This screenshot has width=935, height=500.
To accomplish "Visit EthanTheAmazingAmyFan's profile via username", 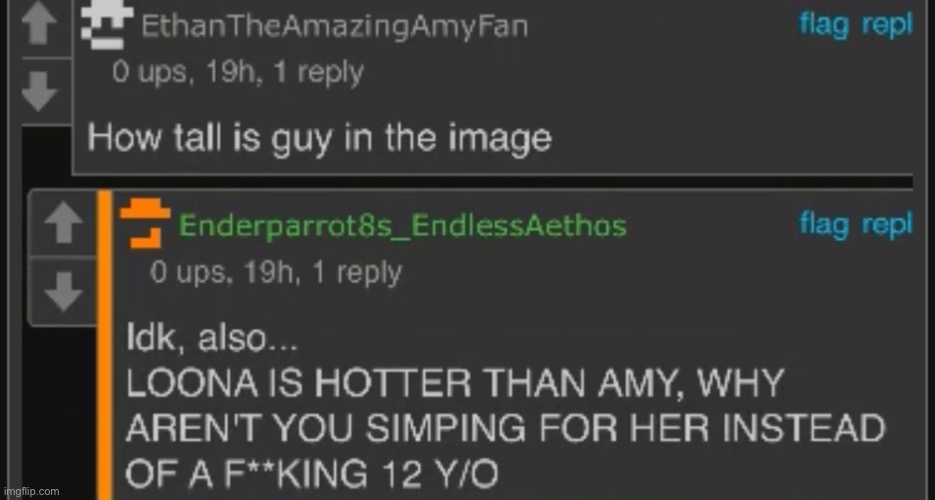I will pyautogui.click(x=335, y=26).
